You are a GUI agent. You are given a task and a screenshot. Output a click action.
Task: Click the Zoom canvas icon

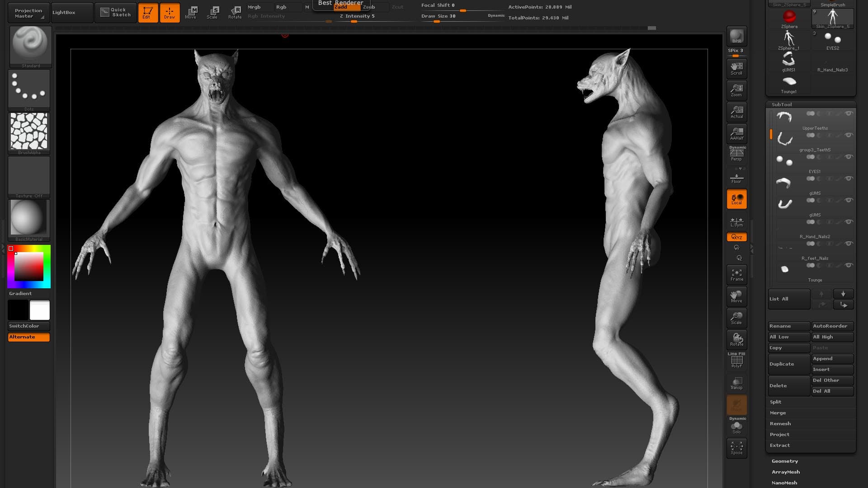click(736, 90)
